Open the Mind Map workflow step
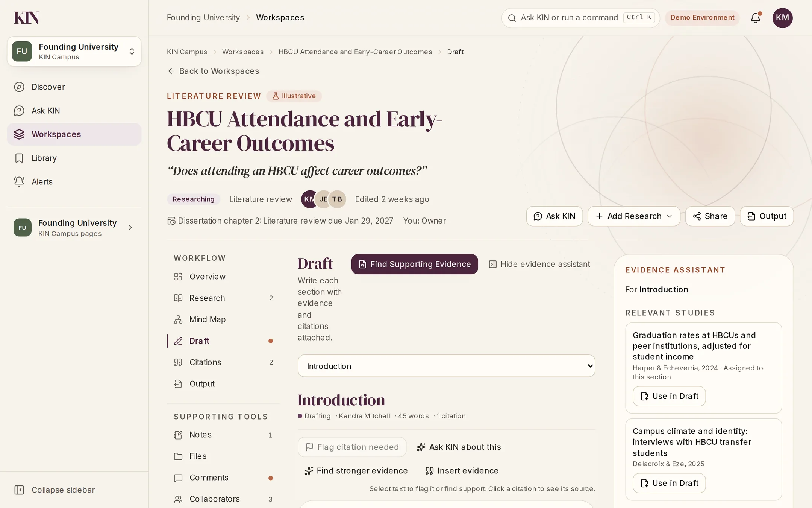 [x=223, y=319]
